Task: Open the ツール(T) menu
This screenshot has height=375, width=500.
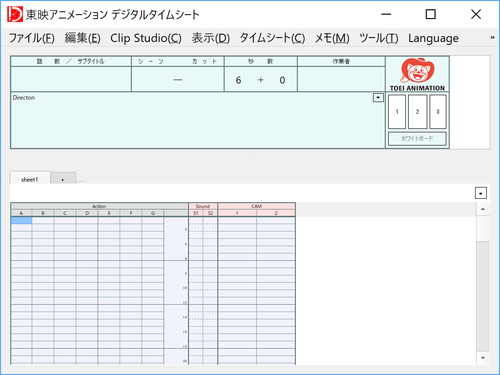Action: coord(379,38)
